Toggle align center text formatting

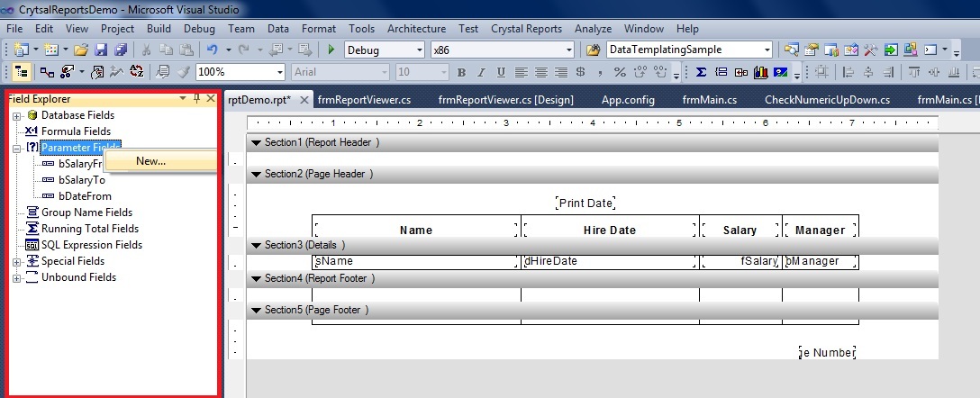pos(541,72)
